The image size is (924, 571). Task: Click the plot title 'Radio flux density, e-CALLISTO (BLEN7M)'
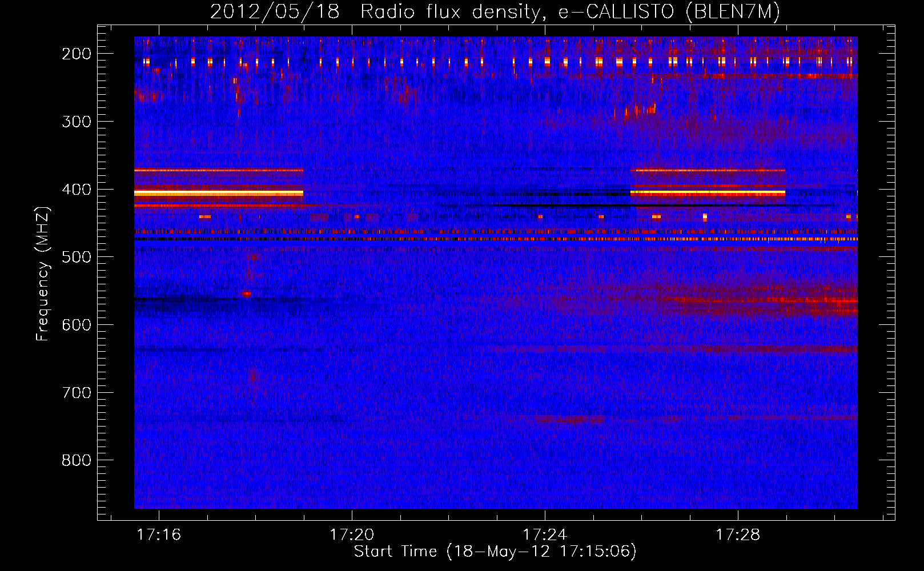(x=570, y=12)
